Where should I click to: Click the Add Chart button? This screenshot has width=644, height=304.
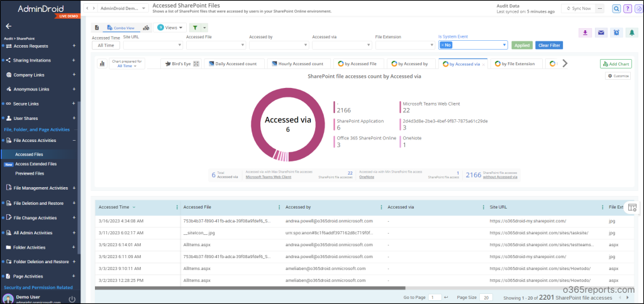click(x=616, y=63)
